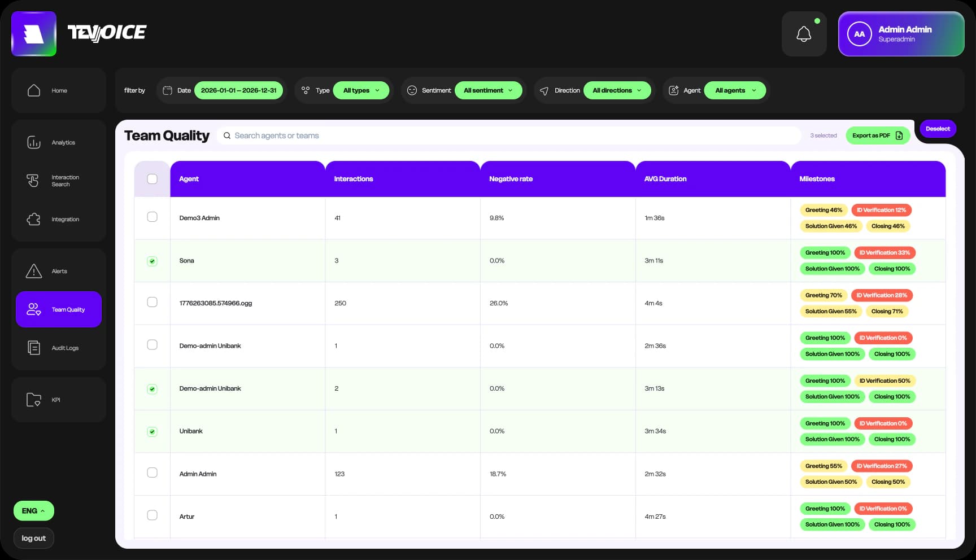Click the search magnifier icon

[x=227, y=135]
